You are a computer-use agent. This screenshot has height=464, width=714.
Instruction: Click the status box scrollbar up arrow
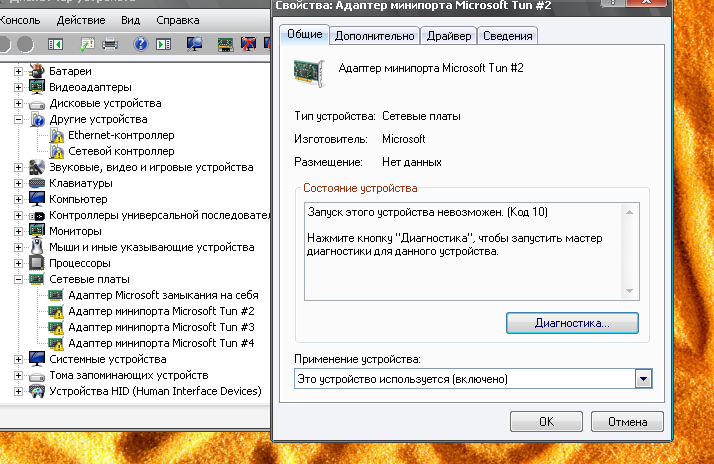pos(629,212)
